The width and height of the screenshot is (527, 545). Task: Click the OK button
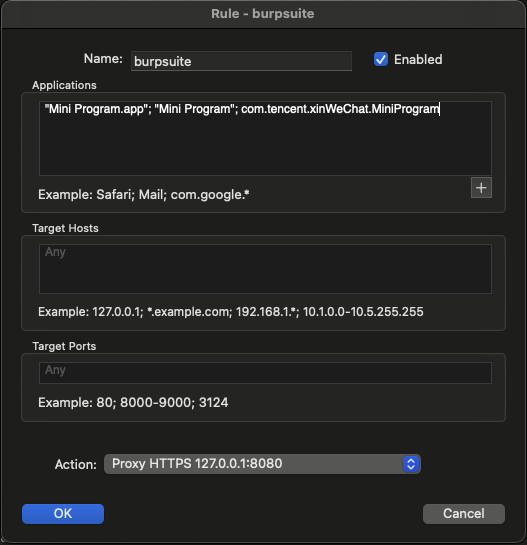coord(63,514)
